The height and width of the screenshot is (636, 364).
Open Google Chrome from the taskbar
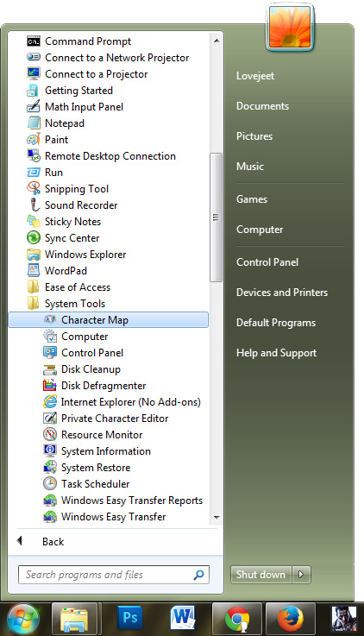[x=237, y=619]
